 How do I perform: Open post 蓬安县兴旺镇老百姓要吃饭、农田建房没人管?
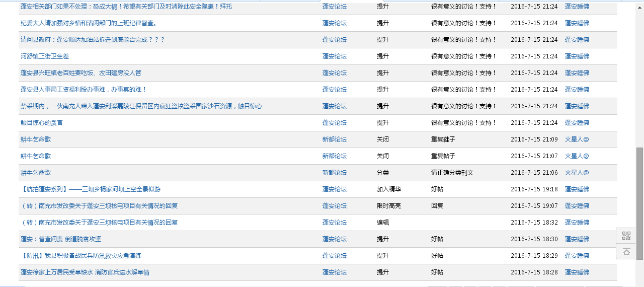pyautogui.click(x=81, y=73)
